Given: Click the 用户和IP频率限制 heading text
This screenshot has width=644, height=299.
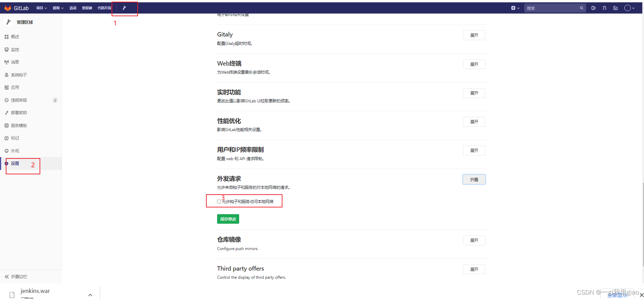Looking at the screenshot, I should (240, 150).
